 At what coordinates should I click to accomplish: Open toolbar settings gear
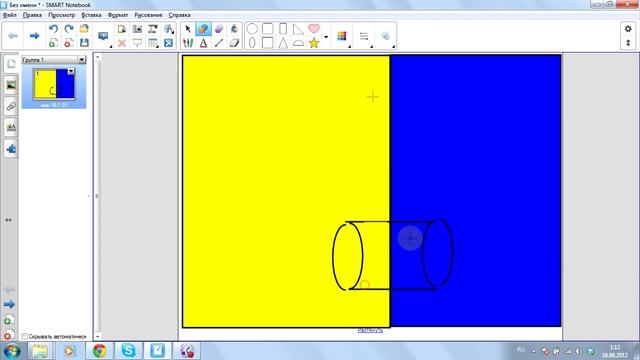coord(628,29)
